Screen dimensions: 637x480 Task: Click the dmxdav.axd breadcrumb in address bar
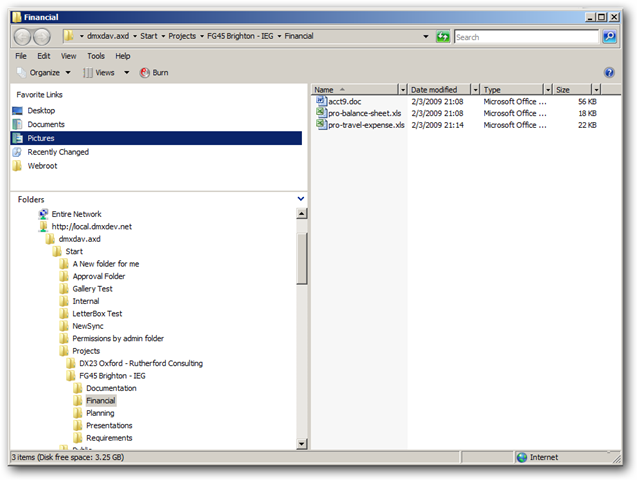coord(108,36)
